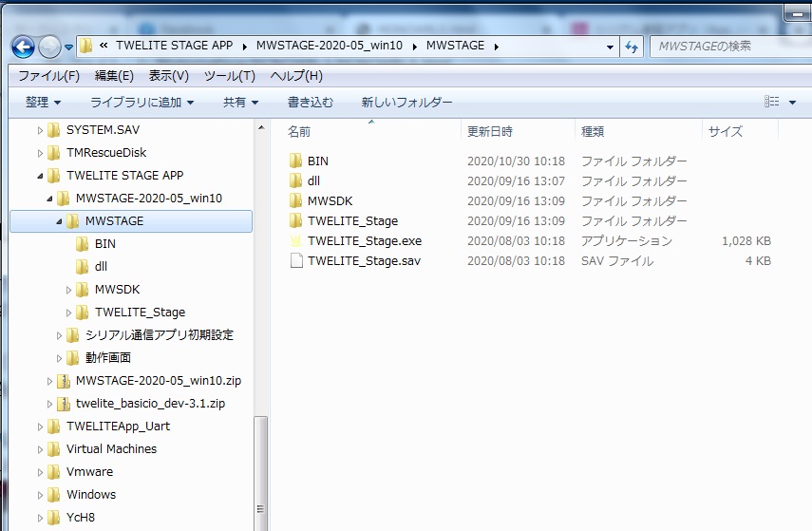The image size is (812, 531).
Task: Select the MWSDK folder icon in the file list
Action: [295, 200]
